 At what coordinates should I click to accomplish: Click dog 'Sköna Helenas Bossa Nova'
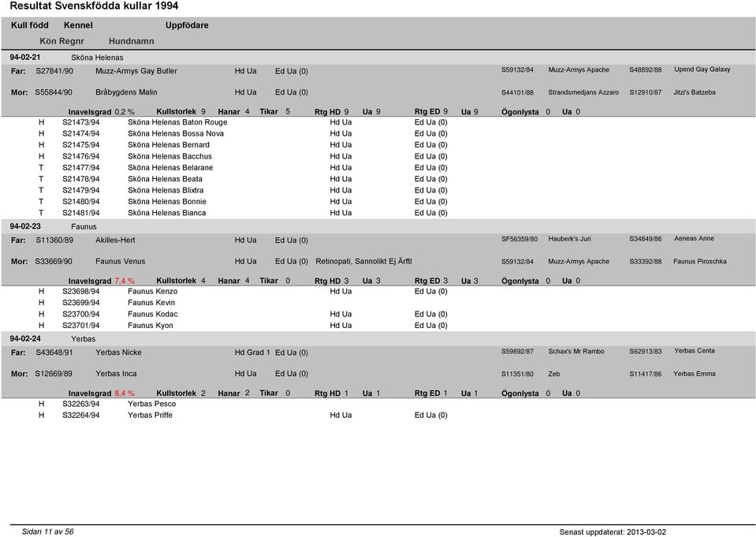click(176, 133)
